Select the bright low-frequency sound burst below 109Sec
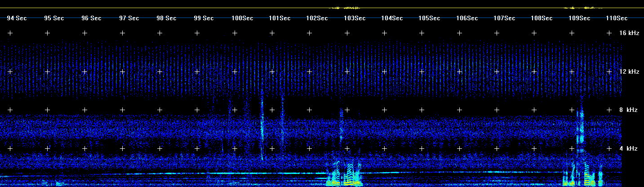The width and height of the screenshot is (644, 187). coord(582,174)
